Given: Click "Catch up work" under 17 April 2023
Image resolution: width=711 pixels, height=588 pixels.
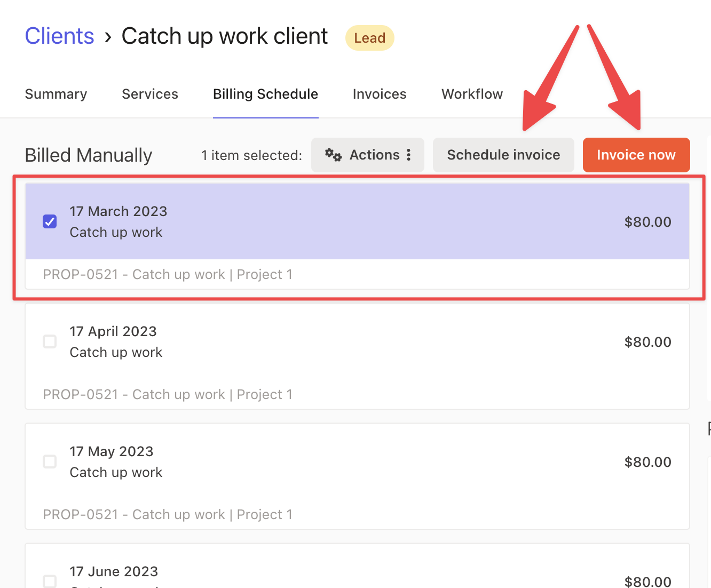Looking at the screenshot, I should tap(116, 352).
